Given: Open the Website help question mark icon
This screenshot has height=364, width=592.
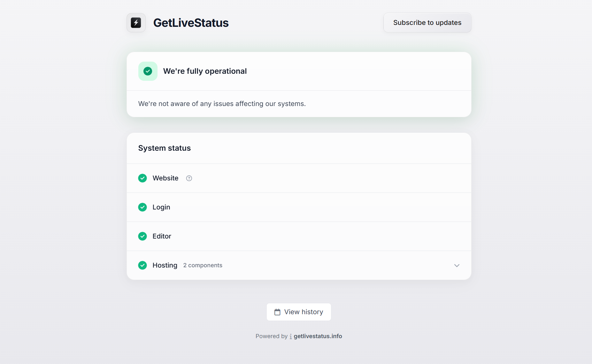Looking at the screenshot, I should [x=189, y=178].
